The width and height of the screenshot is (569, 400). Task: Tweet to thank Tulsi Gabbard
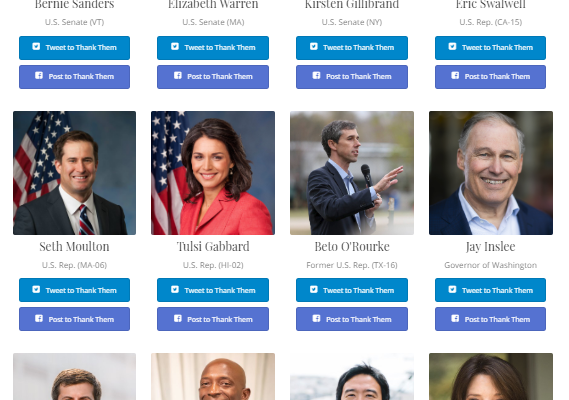click(x=213, y=290)
